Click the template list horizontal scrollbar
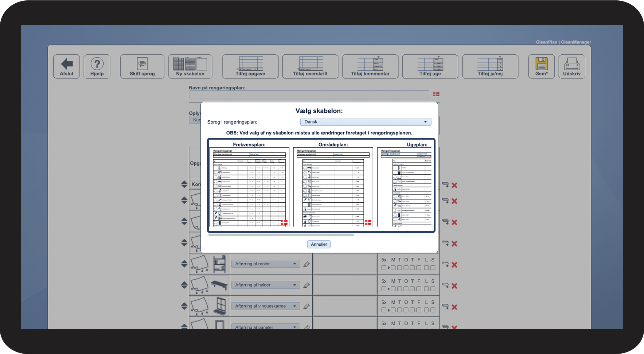 coord(281,235)
